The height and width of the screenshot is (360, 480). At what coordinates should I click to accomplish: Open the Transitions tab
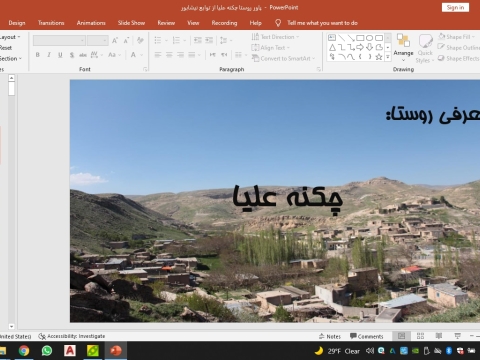point(51,23)
